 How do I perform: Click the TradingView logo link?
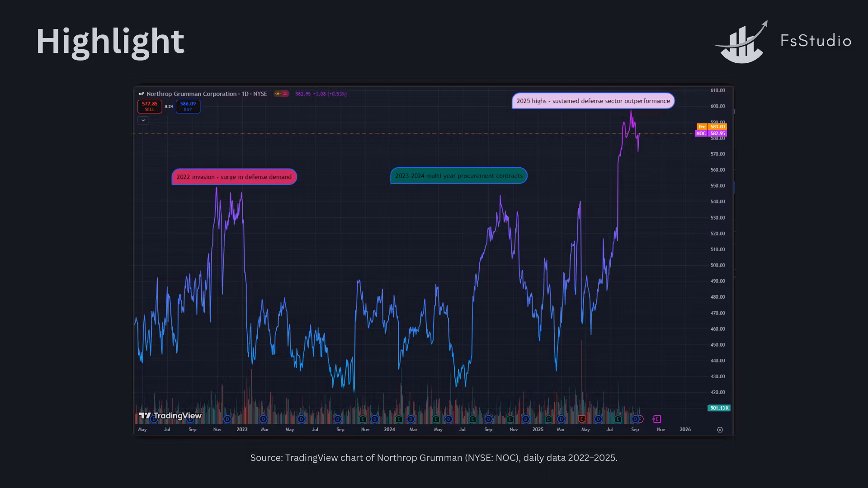[x=170, y=416]
